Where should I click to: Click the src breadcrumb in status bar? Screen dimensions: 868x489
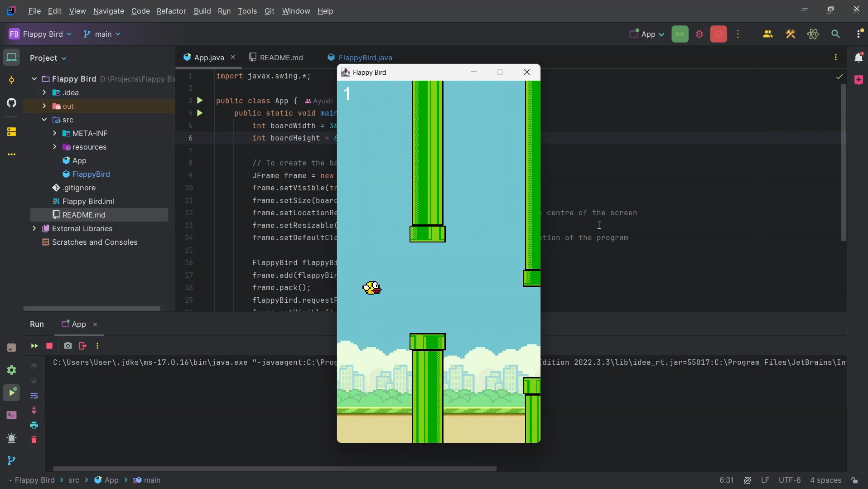coord(74,480)
